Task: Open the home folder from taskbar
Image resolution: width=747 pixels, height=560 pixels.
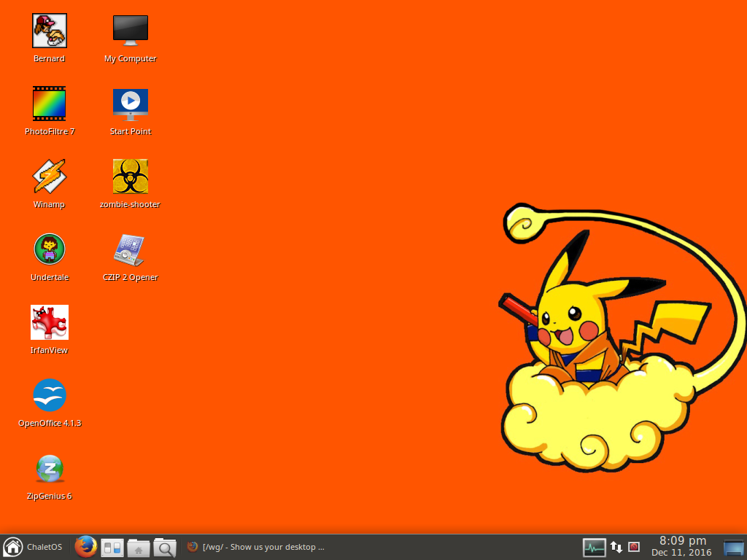Action: tap(139, 548)
